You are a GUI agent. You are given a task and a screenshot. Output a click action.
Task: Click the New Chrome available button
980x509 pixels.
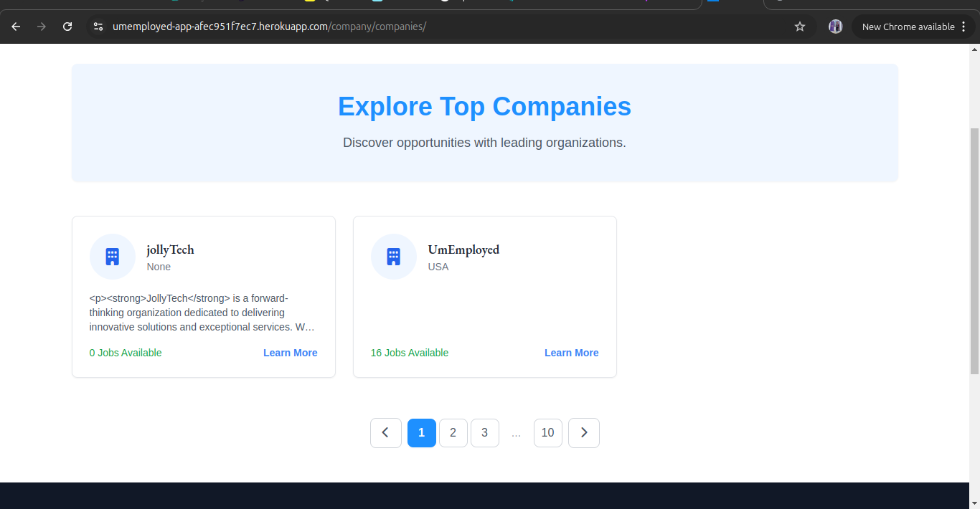(908, 27)
